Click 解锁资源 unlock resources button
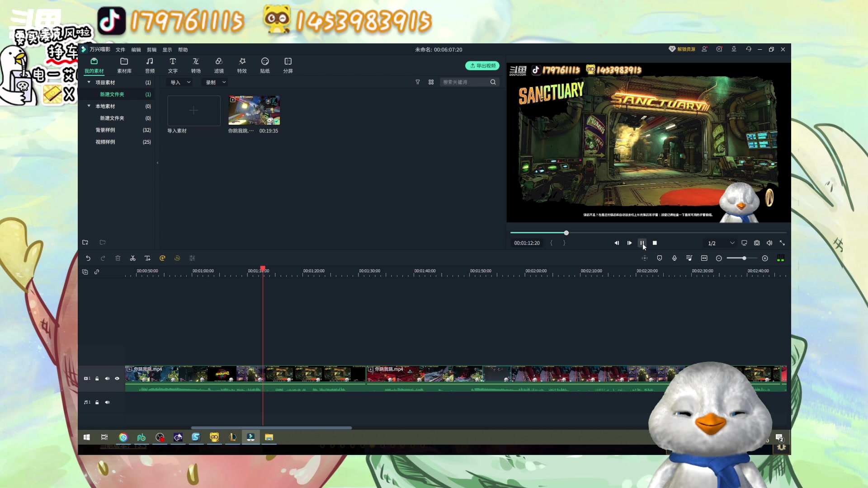Image resolution: width=868 pixels, height=488 pixels. [x=682, y=49]
